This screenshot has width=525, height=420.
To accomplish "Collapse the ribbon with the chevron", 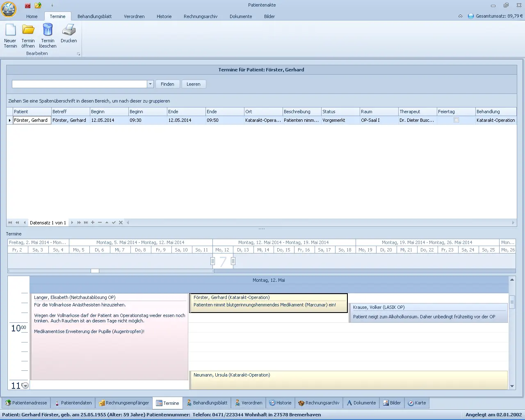I will tap(460, 16).
